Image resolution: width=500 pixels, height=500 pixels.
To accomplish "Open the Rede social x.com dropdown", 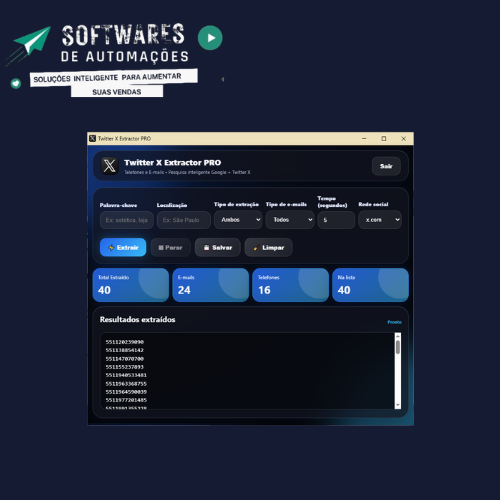I will pos(380,220).
